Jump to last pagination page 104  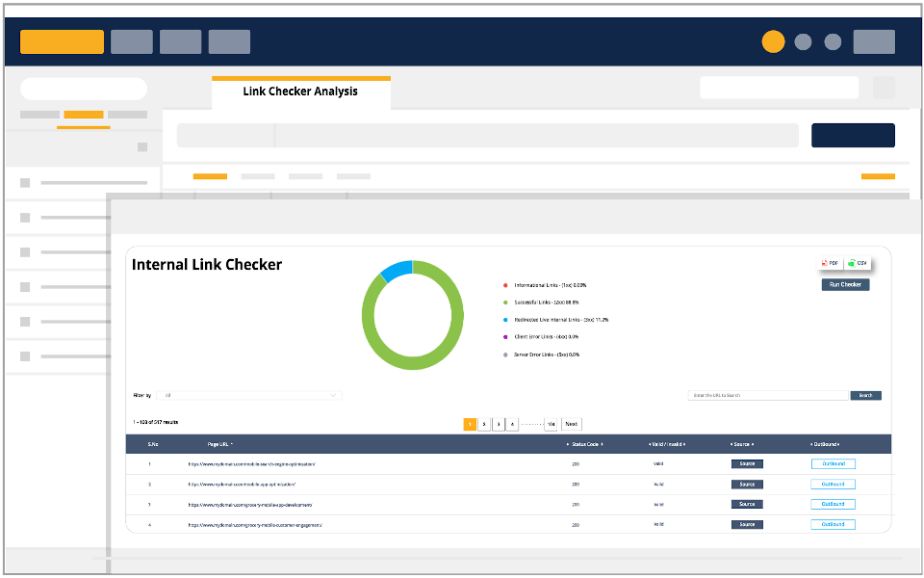(x=551, y=424)
